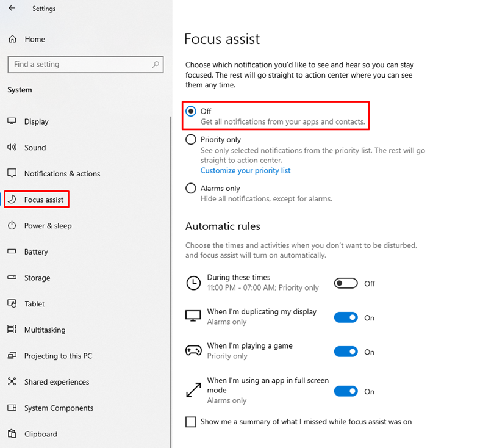Open Notifications & actions settings page

(x=62, y=173)
